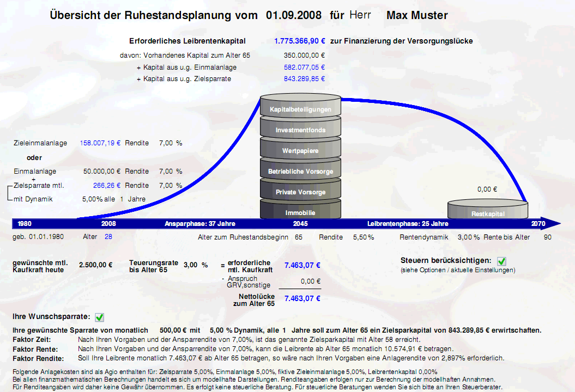Click the 2070 timeline marker
This screenshot has width=575, height=392.
(x=538, y=223)
